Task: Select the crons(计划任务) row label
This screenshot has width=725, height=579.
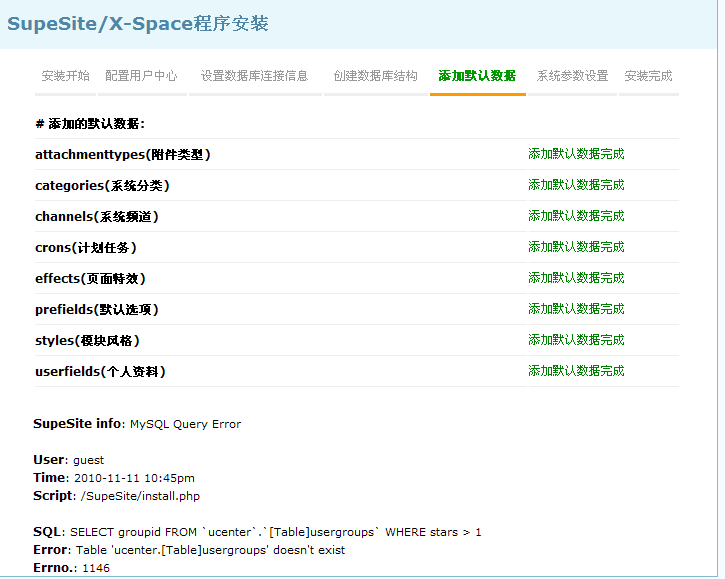Action: (86, 247)
